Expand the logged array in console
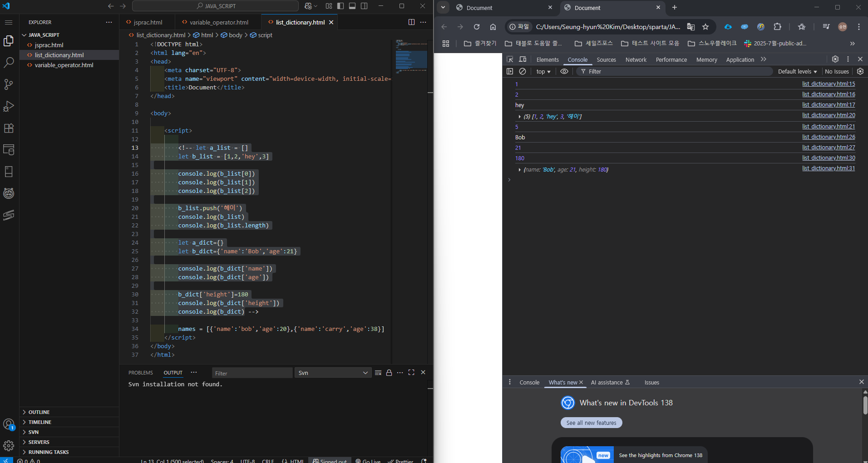Image resolution: width=868 pixels, height=463 pixels. (519, 117)
